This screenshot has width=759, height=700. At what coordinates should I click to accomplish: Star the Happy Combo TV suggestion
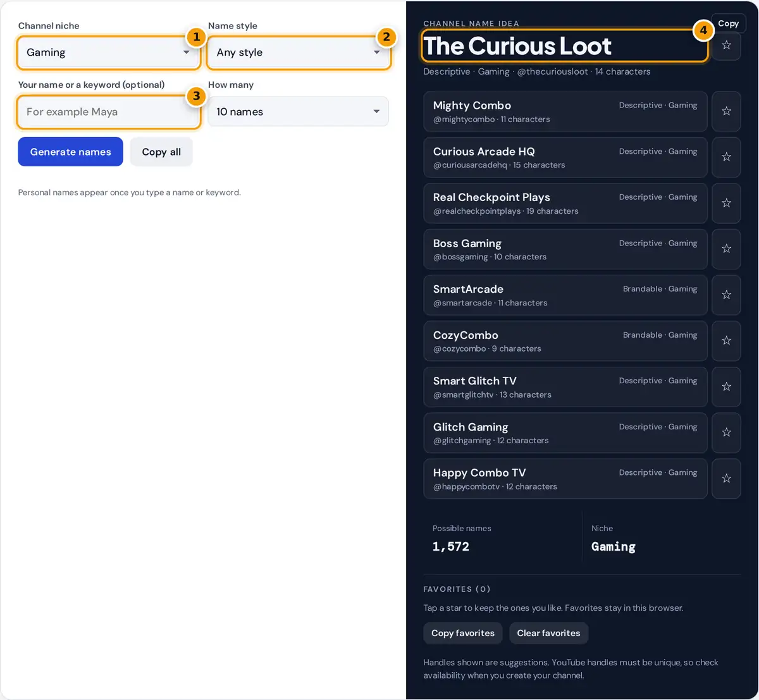tap(726, 479)
